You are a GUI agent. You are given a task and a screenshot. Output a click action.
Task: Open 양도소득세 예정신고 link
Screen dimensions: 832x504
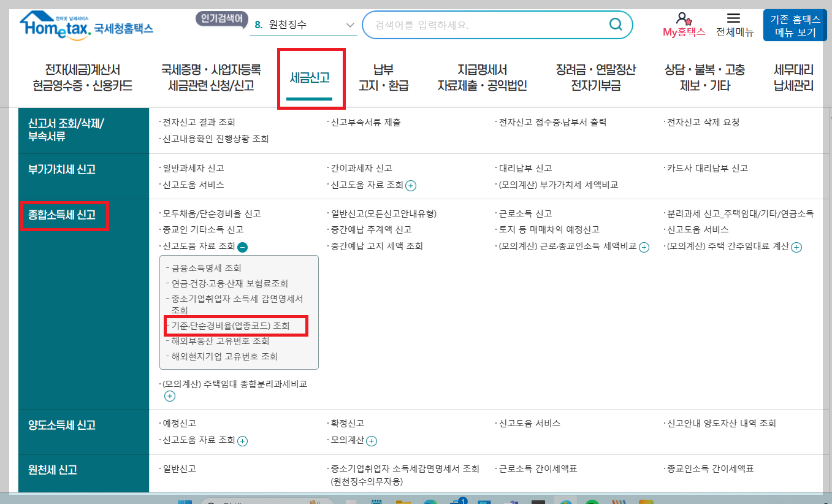pos(179,423)
